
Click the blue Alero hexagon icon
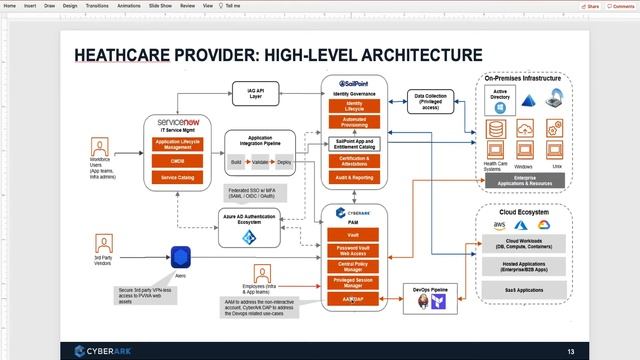180,258
